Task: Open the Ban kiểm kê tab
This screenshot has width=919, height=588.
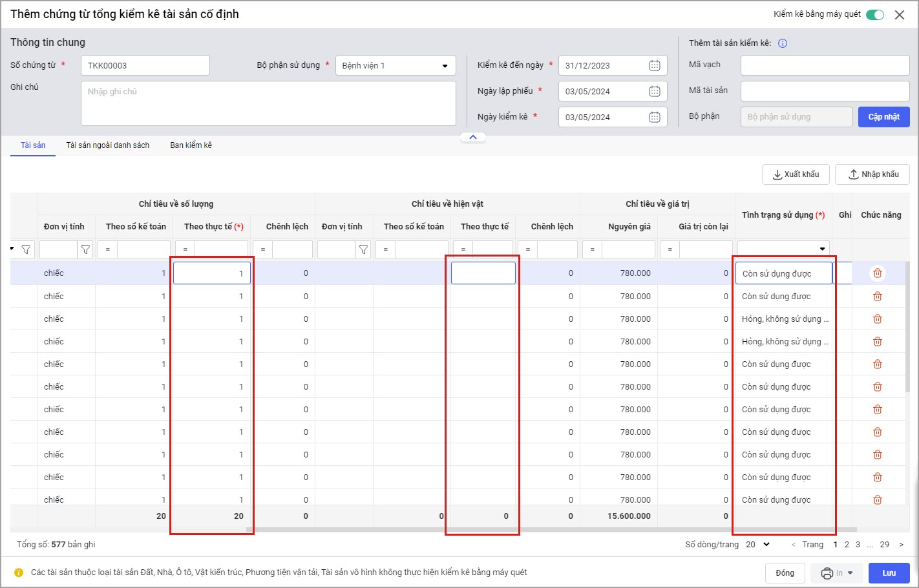Action: [191, 145]
